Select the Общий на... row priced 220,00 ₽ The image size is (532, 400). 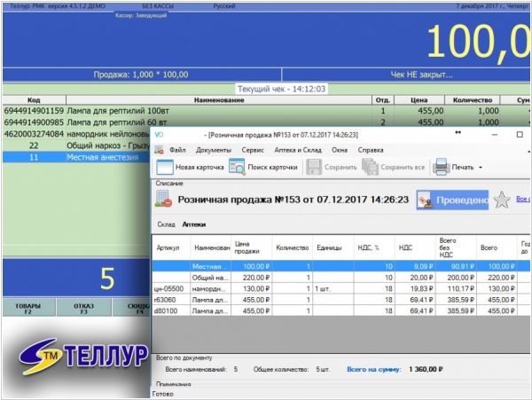pyautogui.click(x=340, y=278)
